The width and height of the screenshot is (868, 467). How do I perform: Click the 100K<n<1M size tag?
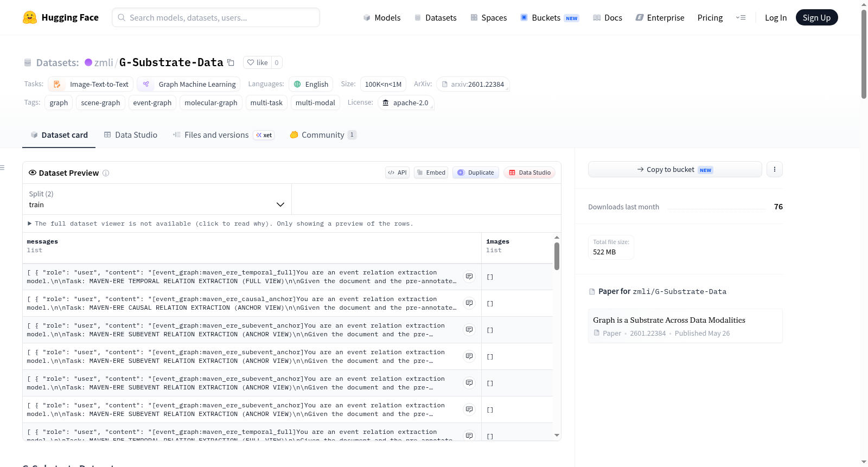[383, 84]
